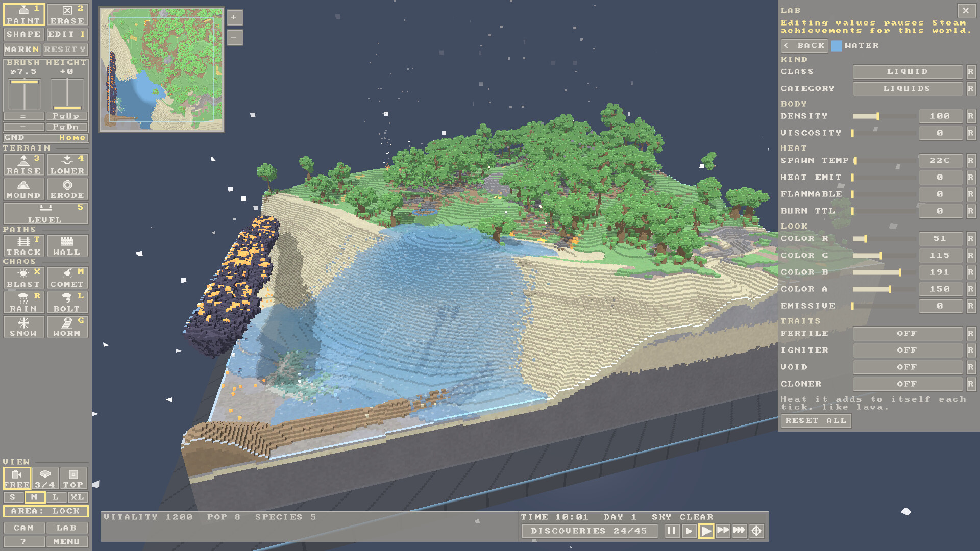Image resolution: width=980 pixels, height=551 pixels.
Task: Zoom in the minimap with plus
Action: click(234, 18)
